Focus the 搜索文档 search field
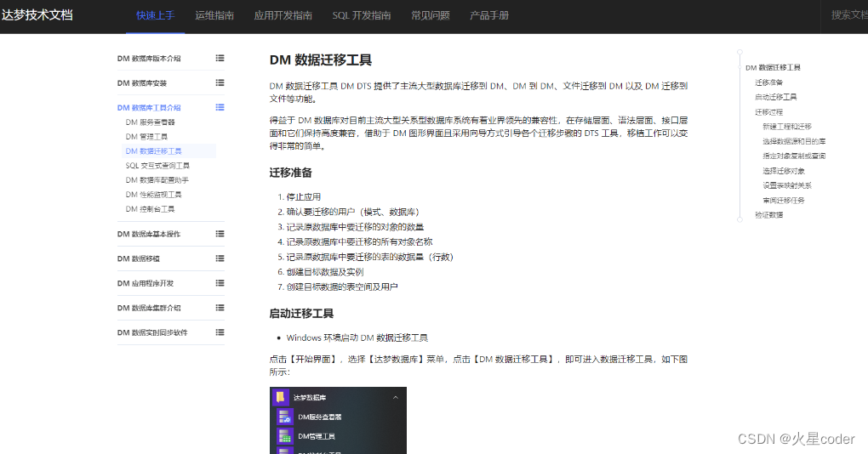Image resolution: width=868 pixels, height=454 pixels. tap(848, 15)
